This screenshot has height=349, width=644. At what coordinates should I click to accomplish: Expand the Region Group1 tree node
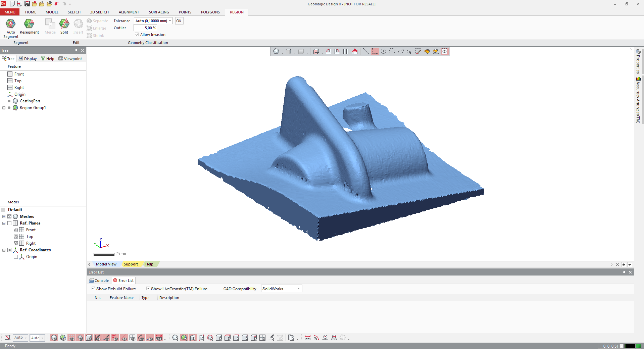[4, 108]
